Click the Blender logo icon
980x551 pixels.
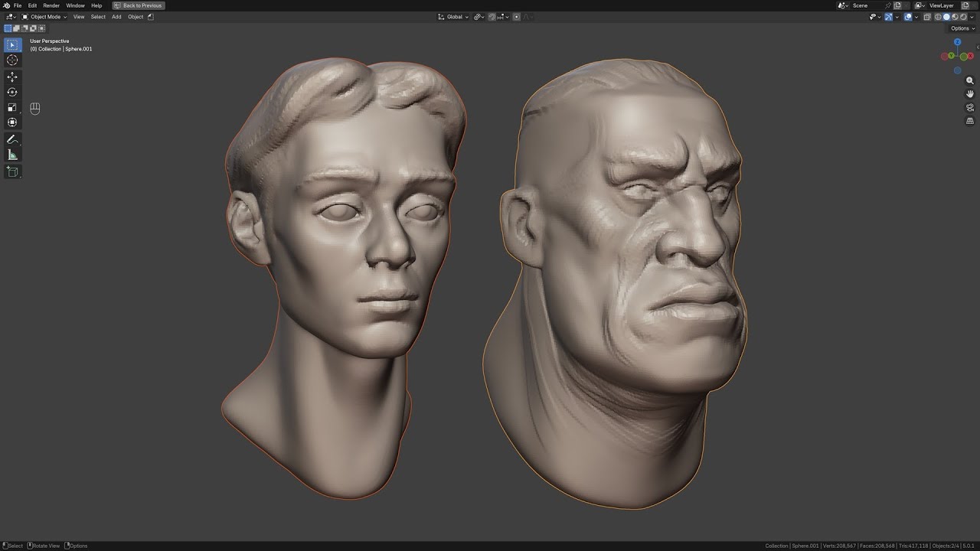point(6,5)
